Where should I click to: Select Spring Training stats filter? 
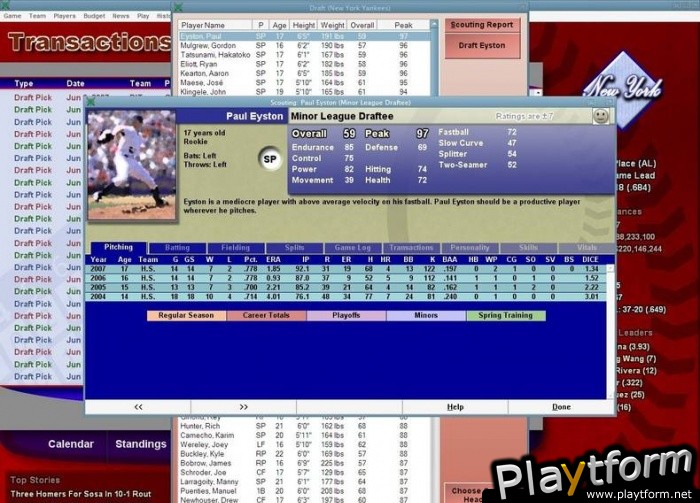coord(506,316)
